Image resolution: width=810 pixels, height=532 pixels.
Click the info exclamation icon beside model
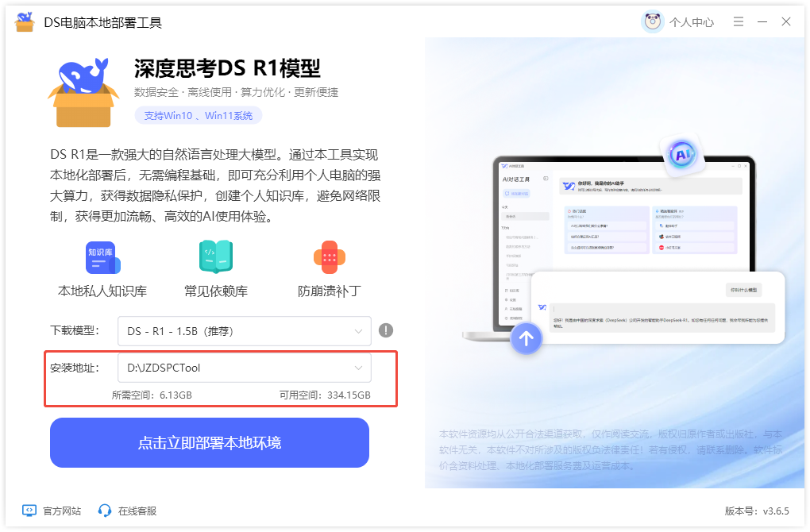pos(386,330)
